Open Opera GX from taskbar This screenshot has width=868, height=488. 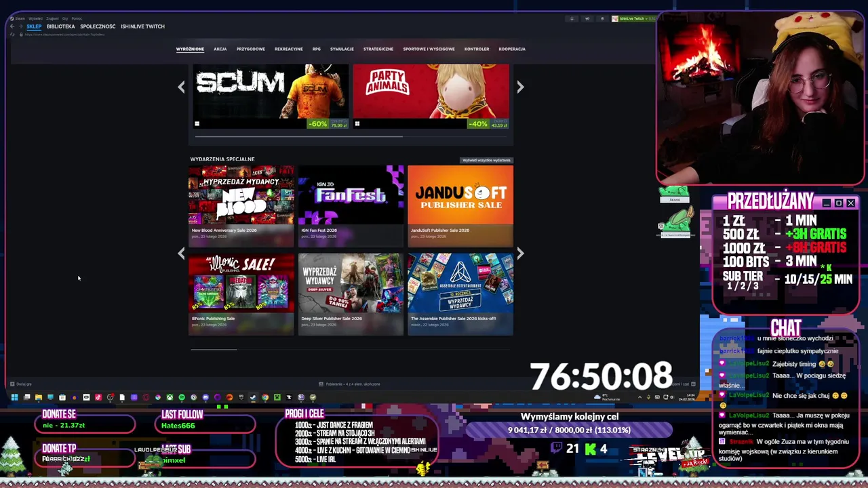point(146,397)
